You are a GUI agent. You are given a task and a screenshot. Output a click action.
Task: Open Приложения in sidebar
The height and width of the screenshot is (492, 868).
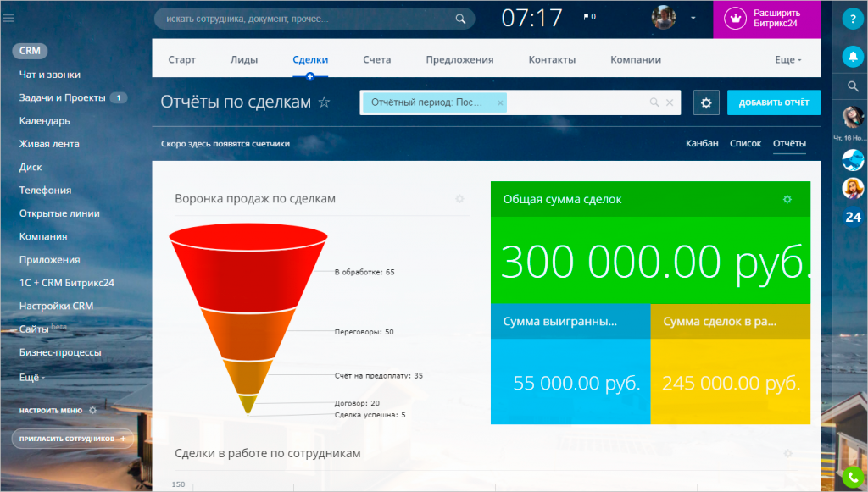click(x=50, y=260)
